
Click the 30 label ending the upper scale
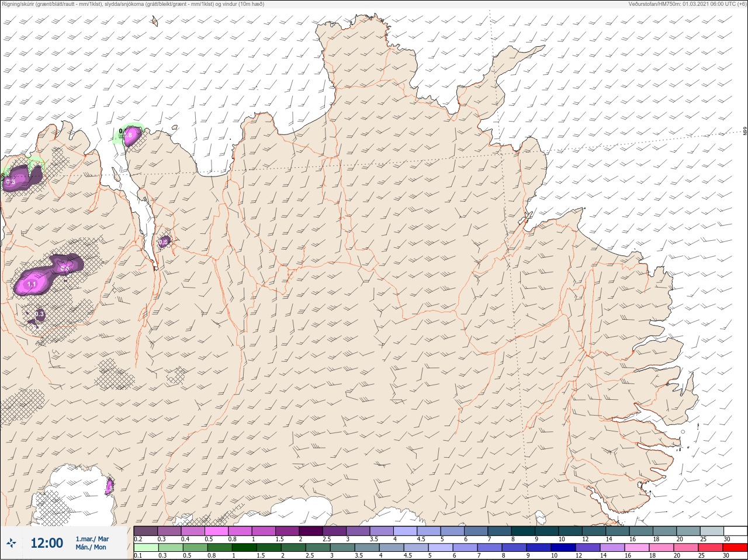(x=727, y=539)
